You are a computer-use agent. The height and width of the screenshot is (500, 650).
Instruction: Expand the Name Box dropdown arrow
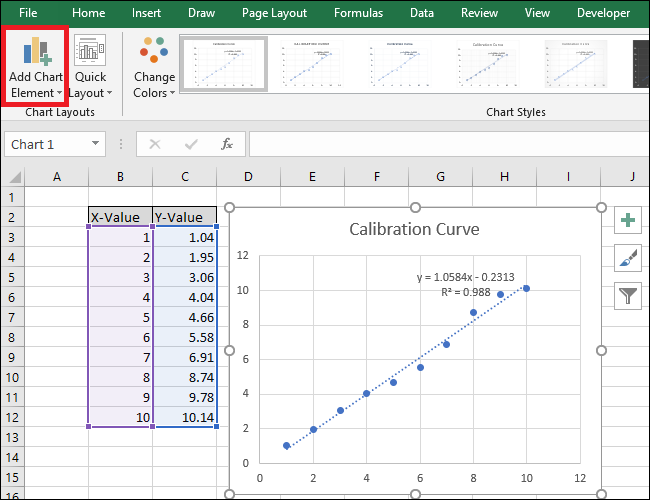coord(95,144)
